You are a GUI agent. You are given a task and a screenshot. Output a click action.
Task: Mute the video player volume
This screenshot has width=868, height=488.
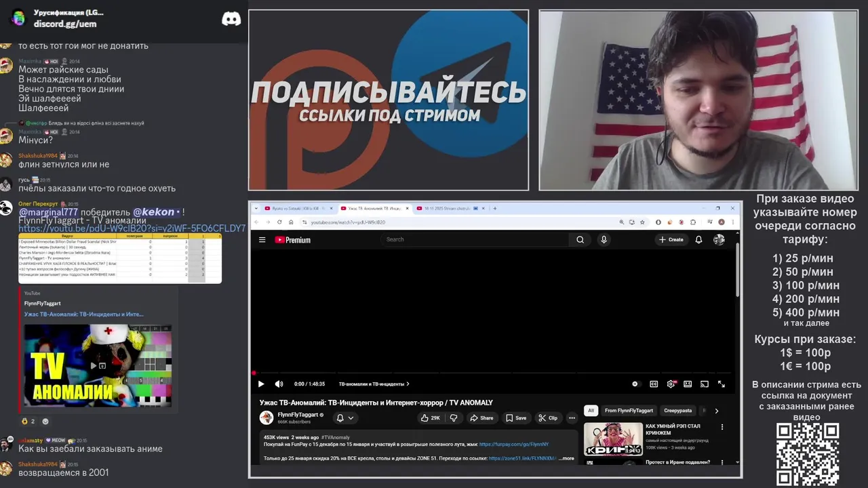tap(279, 384)
